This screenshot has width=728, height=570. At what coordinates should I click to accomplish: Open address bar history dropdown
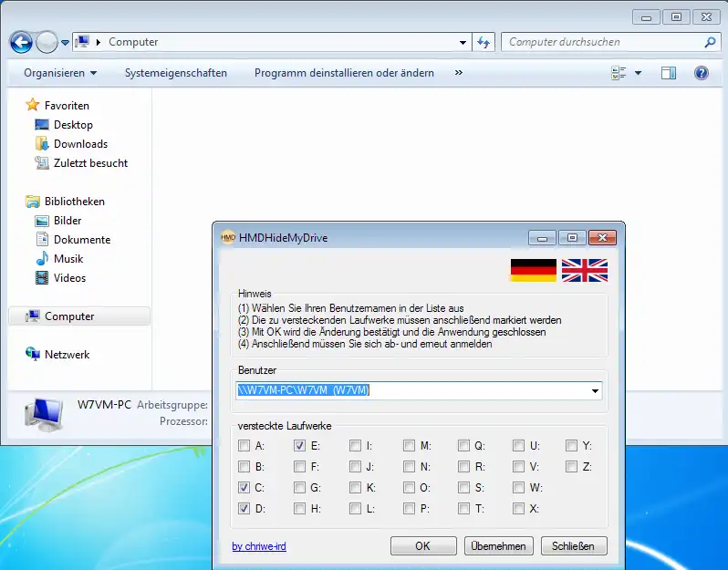coord(463,42)
